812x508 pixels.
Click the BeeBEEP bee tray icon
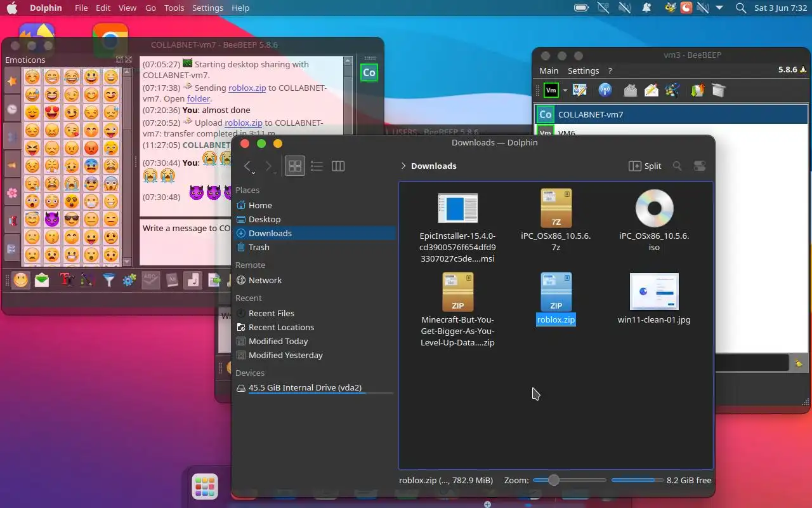(670, 8)
